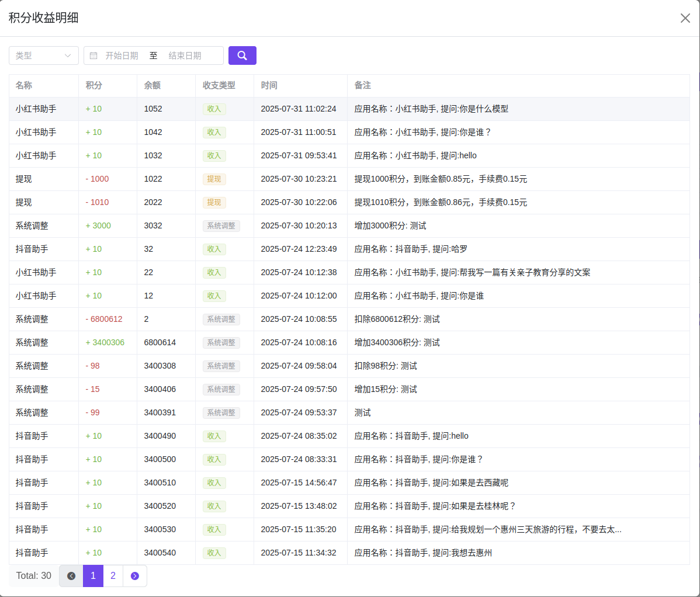
Task: Click the 积分 column header
Action: [94, 85]
